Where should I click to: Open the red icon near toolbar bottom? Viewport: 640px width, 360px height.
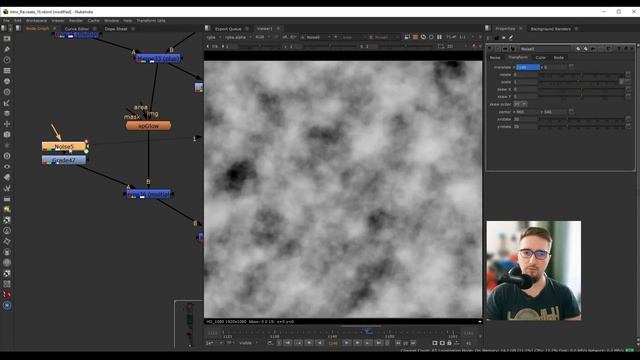click(x=7, y=294)
